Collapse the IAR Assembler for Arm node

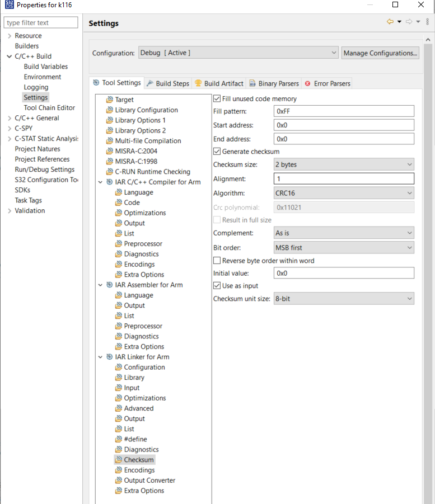100,285
